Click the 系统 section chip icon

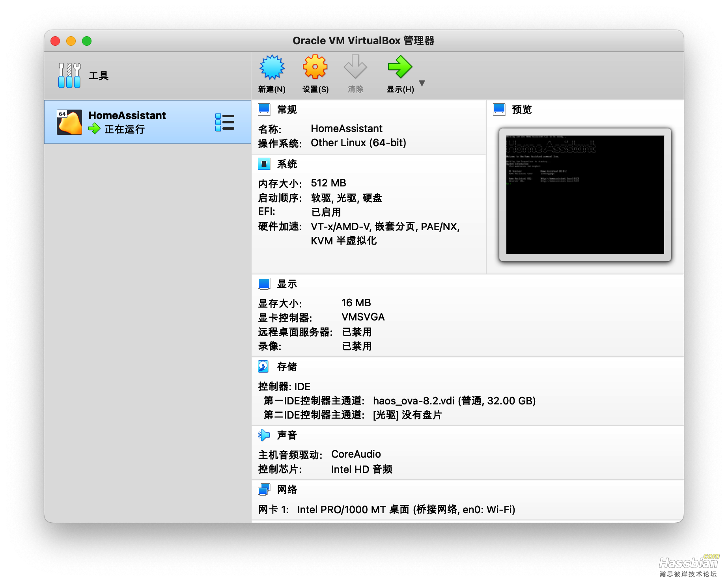[x=264, y=164]
